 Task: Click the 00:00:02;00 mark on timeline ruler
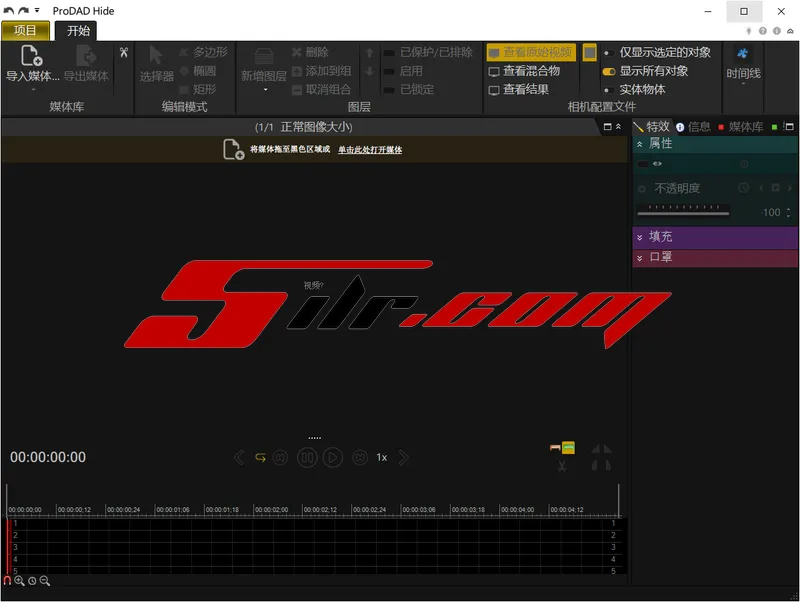coord(271,510)
